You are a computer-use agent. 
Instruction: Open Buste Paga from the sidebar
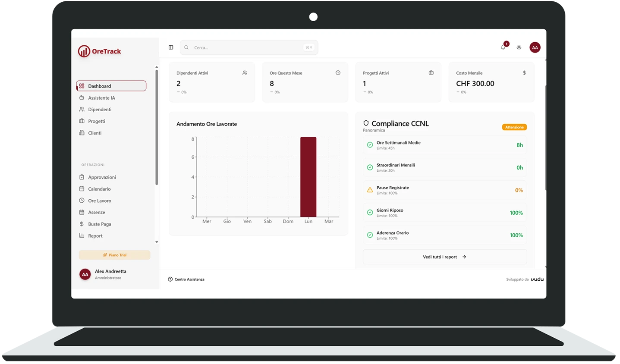99,224
